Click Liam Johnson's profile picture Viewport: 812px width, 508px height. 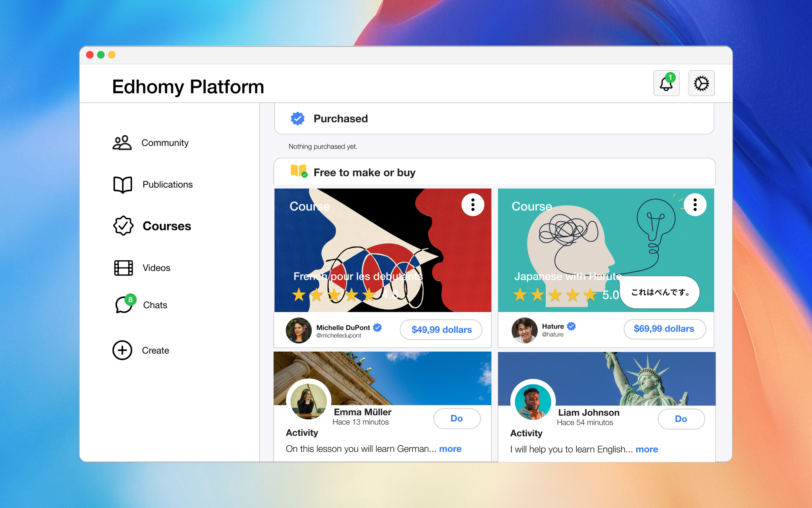click(x=533, y=402)
